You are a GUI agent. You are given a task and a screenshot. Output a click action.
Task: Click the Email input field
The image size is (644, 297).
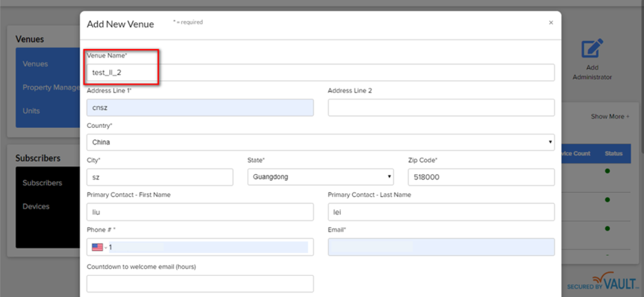441,247
